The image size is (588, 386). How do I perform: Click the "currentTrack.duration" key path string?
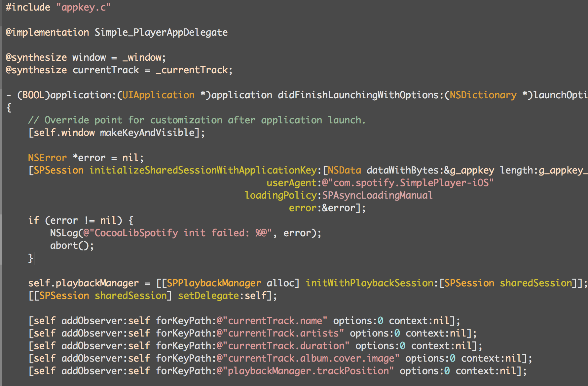(x=283, y=346)
